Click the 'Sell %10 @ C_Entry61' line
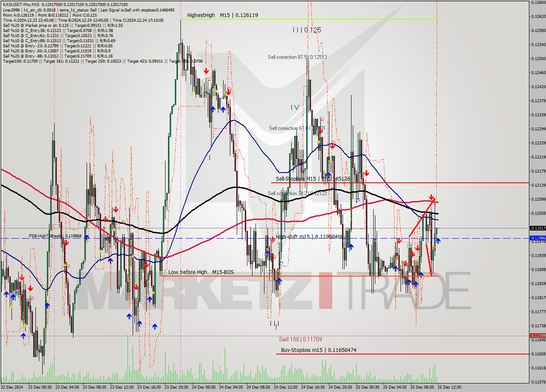Image resolution: width=546 pixels, height=392 pixels. point(58,36)
